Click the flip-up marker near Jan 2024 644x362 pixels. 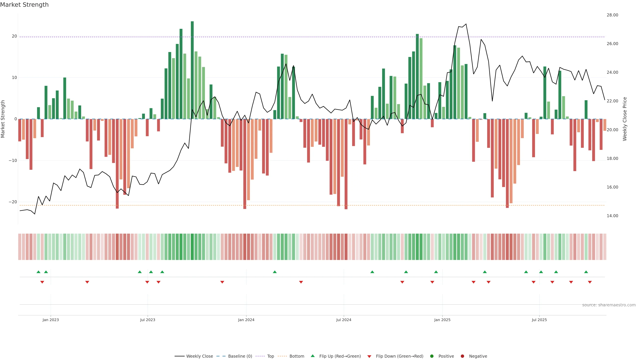pos(275,272)
